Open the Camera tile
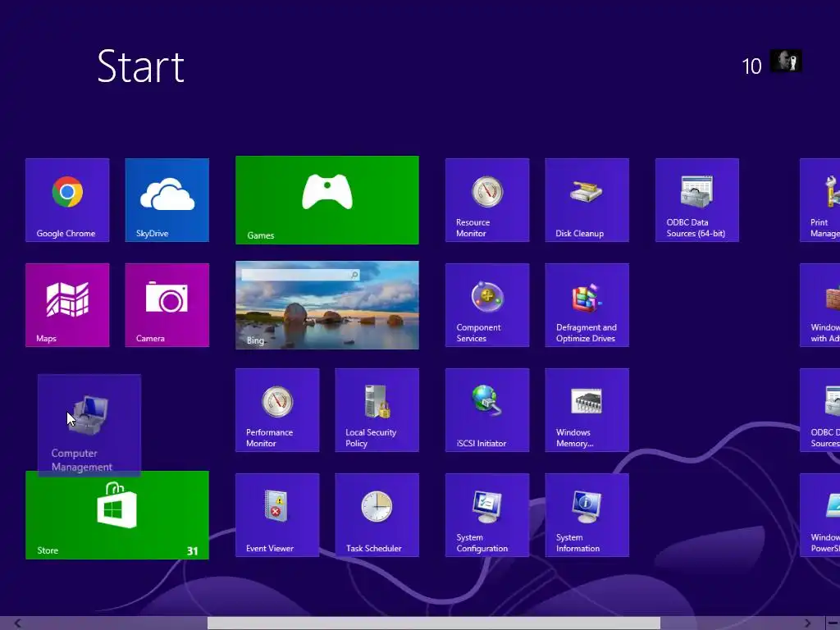Image resolution: width=840 pixels, height=630 pixels. pos(167,305)
